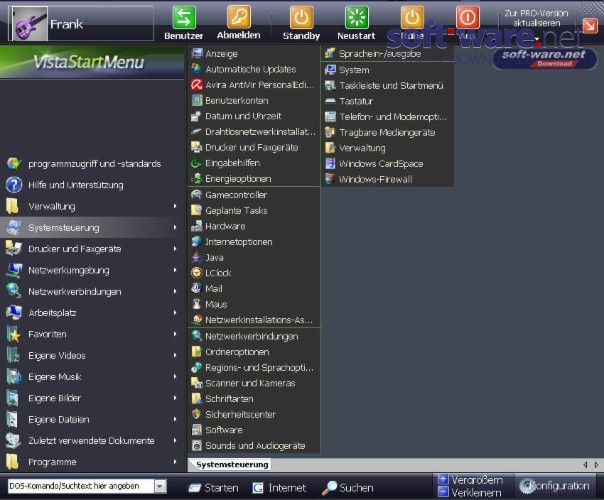The height and width of the screenshot is (500, 604).
Task: Open Hilfe und Unterstützung
Action: click(x=92, y=185)
